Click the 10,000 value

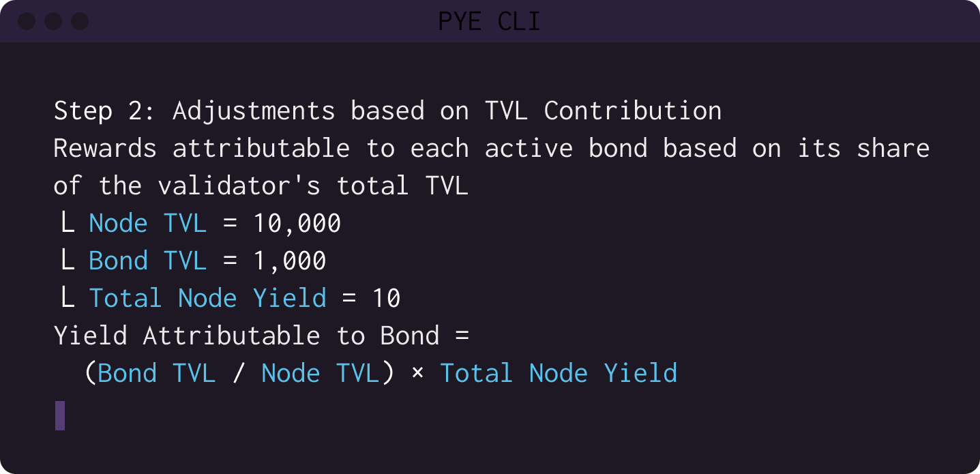[x=297, y=224]
